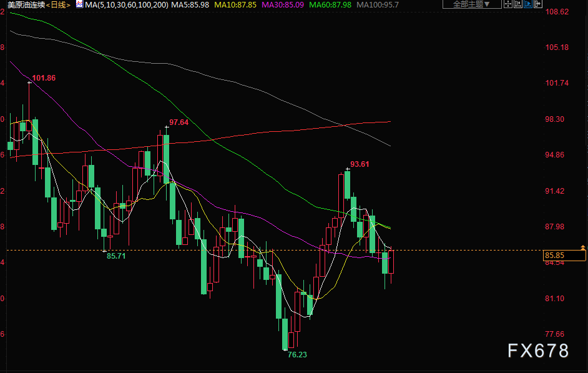
Task: Open the 日线 period selector
Action: 60,4
